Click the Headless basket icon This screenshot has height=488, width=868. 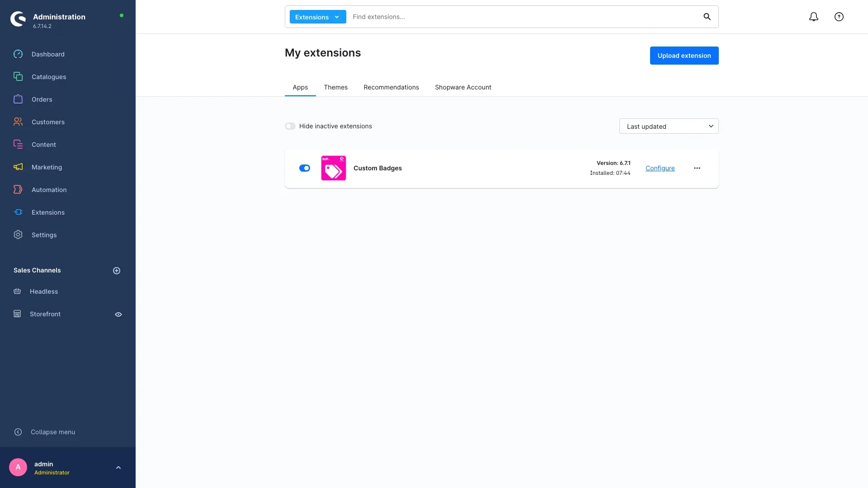17,291
